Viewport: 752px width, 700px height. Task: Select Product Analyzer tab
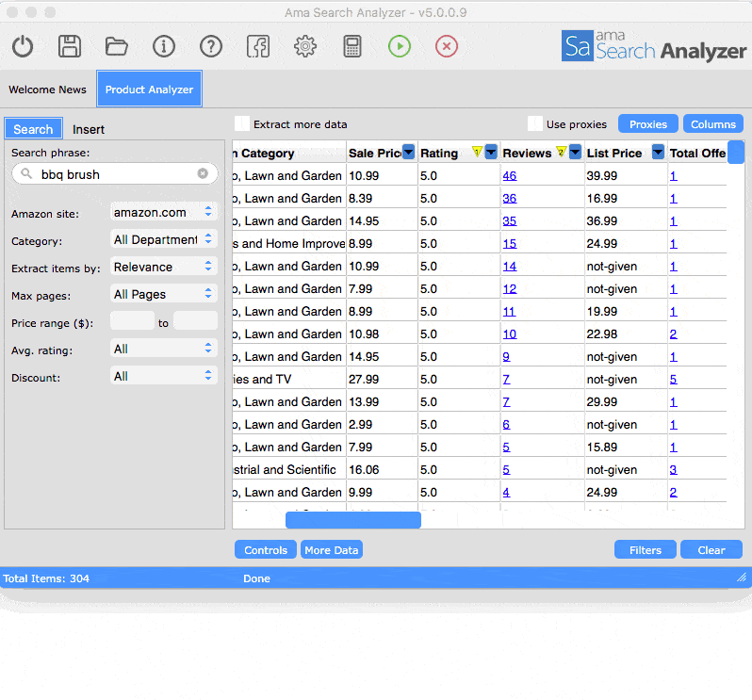coord(149,90)
